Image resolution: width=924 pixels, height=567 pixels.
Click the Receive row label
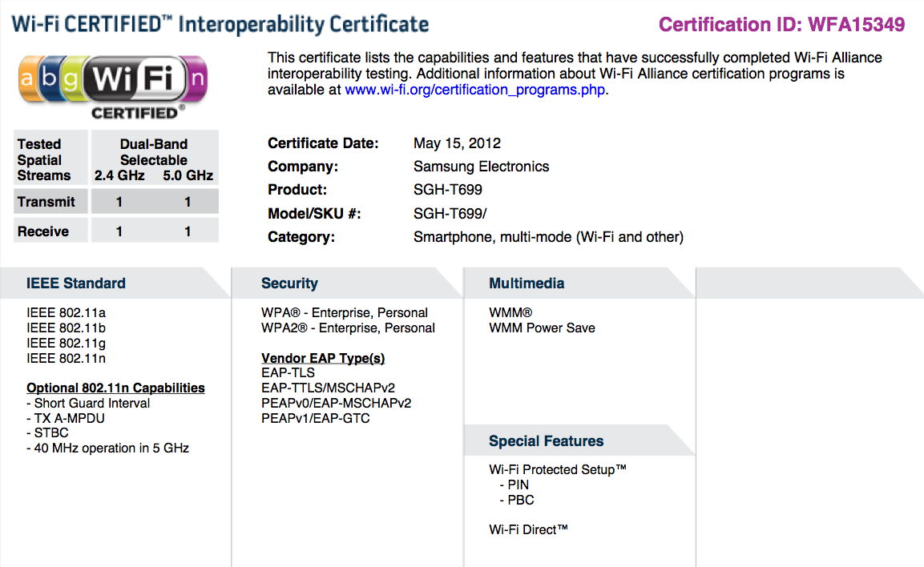[x=43, y=232]
